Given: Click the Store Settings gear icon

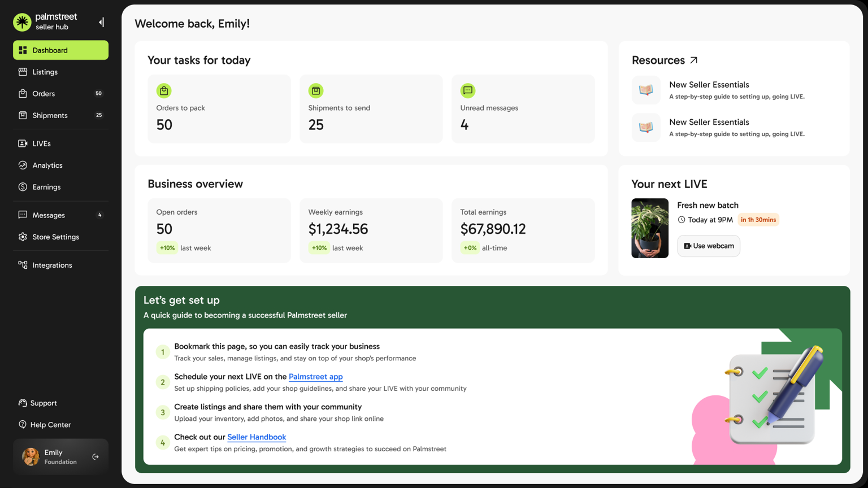Looking at the screenshot, I should 23,237.
